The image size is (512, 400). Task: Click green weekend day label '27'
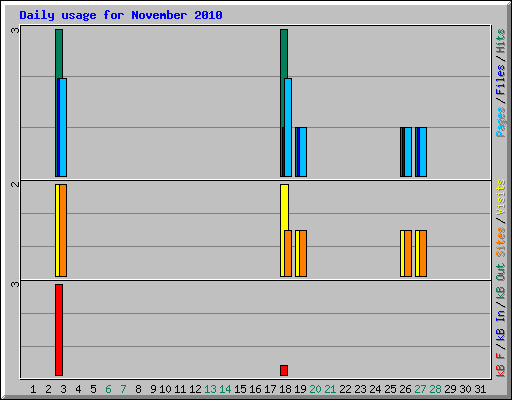pos(420,389)
